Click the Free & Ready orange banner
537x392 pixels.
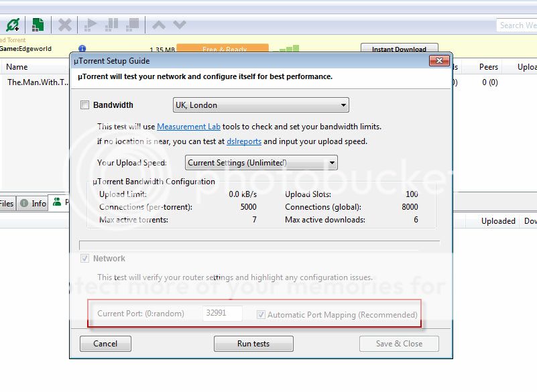[x=223, y=48]
